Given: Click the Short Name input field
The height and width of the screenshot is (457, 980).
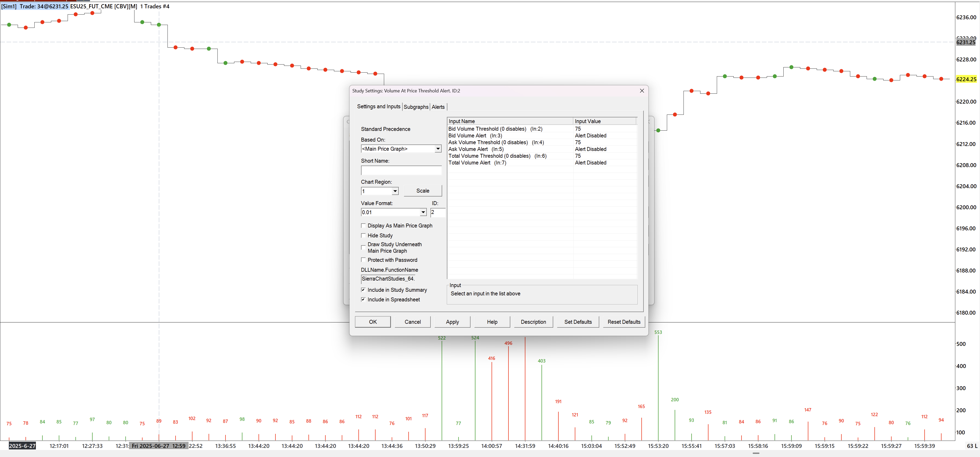Looking at the screenshot, I should click(401, 171).
